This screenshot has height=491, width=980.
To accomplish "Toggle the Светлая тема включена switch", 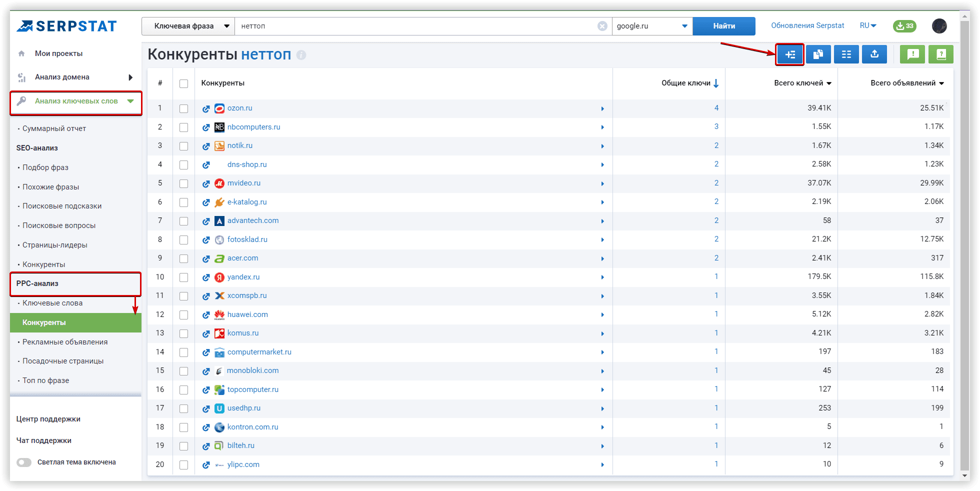I will (x=24, y=462).
